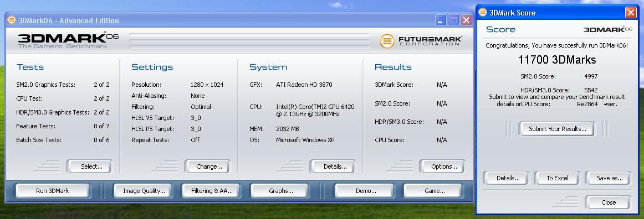Viewport: 644px width, 219px height.
Task: Click the Settings section heading
Action: pyautogui.click(x=152, y=67)
